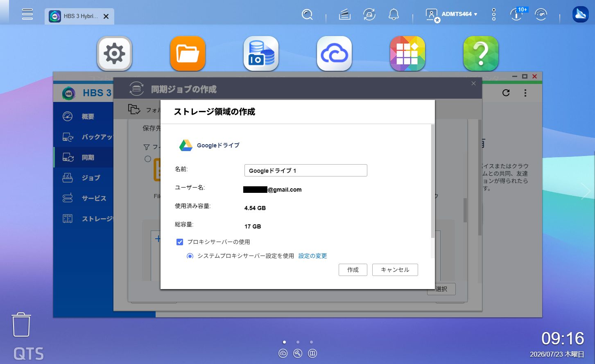Viewport: 595px width, 364px height.
Task: Click first circular icon at bottom dock
Action: tap(283, 353)
